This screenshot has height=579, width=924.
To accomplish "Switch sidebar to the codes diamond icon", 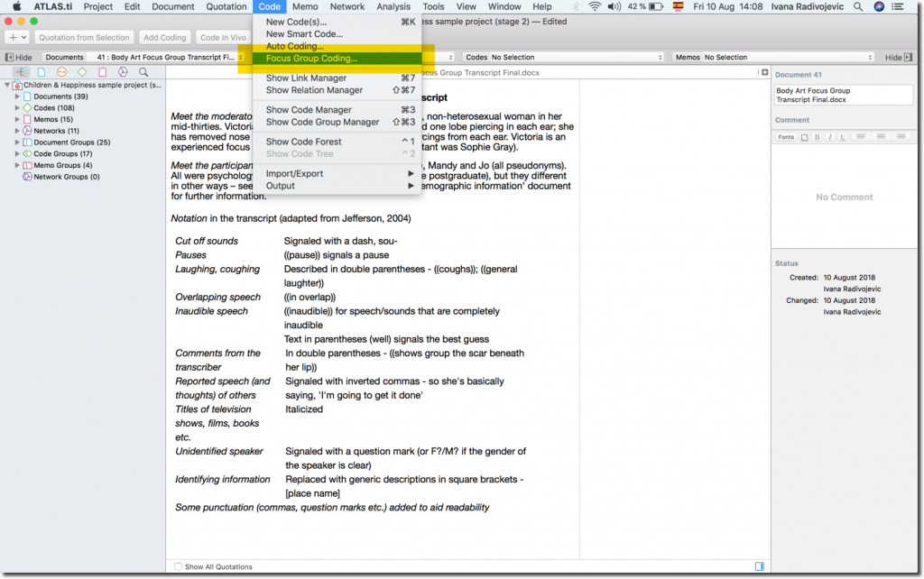I will [82, 72].
